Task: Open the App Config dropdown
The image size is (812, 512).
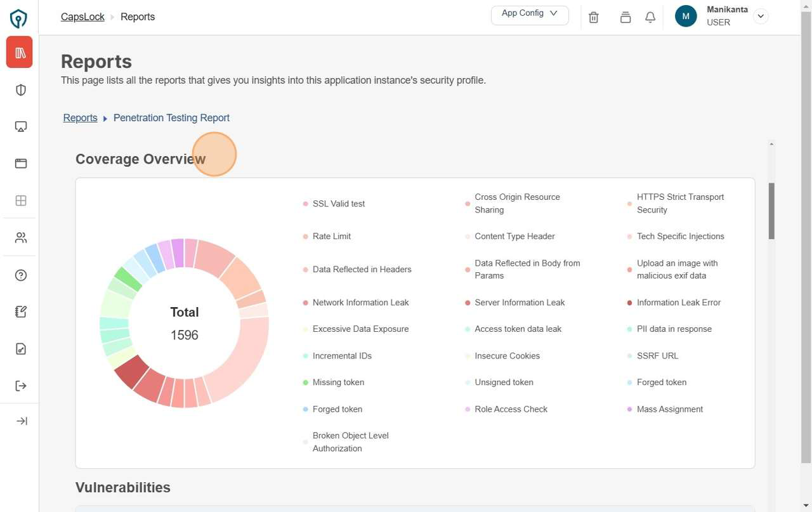Action: pyautogui.click(x=530, y=15)
